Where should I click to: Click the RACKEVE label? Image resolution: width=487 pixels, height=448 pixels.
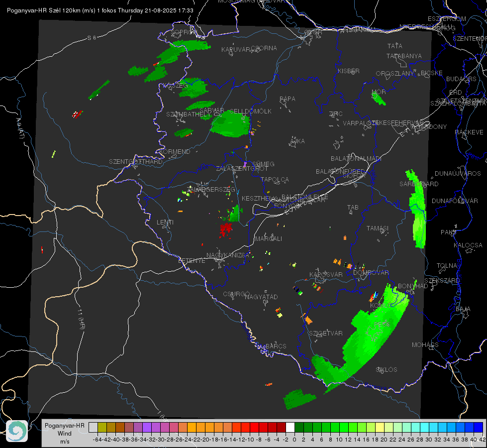click(x=469, y=132)
